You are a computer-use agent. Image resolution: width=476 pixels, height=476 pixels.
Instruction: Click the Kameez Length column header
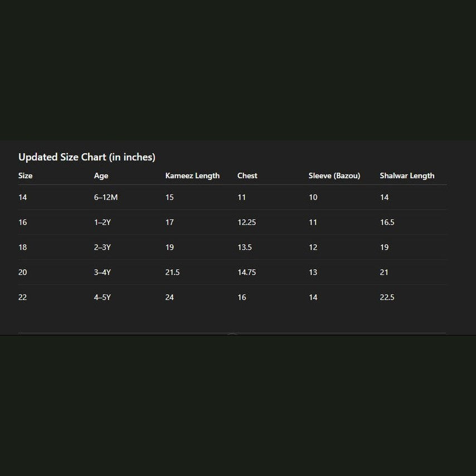click(192, 176)
